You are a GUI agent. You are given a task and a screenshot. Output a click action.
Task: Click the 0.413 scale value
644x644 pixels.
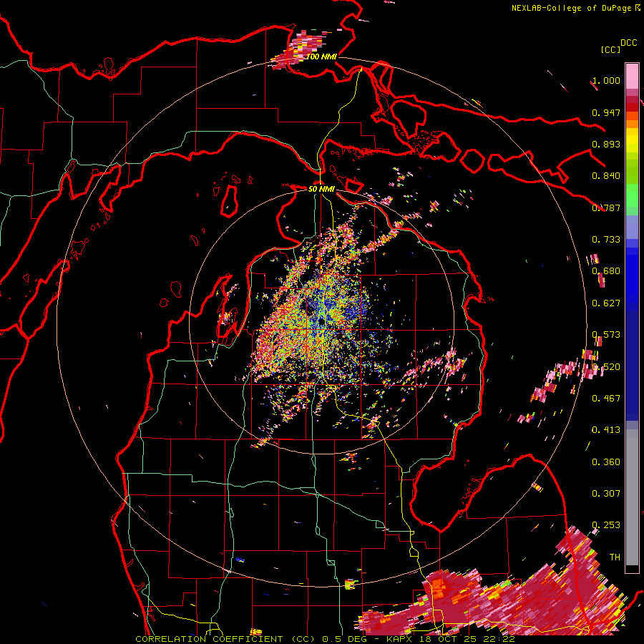606,430
